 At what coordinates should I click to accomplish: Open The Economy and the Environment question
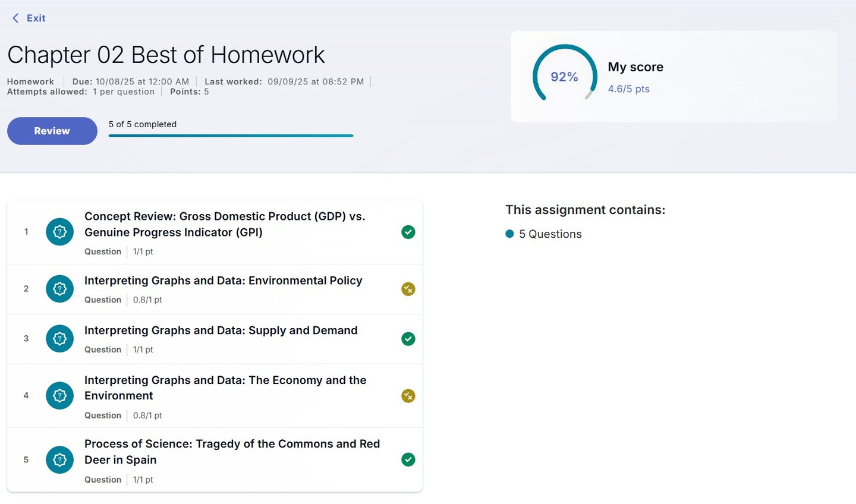click(225, 388)
